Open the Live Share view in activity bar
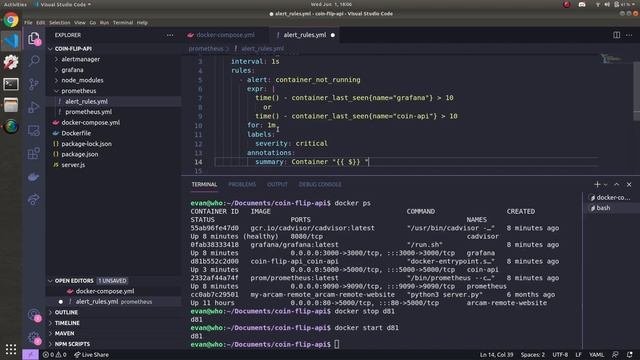 [x=34, y=199]
